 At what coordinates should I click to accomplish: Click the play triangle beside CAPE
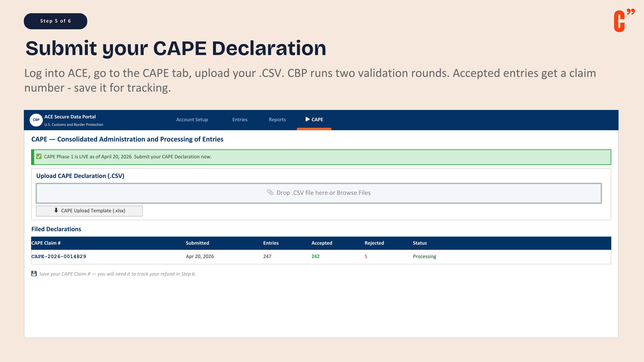(x=308, y=119)
